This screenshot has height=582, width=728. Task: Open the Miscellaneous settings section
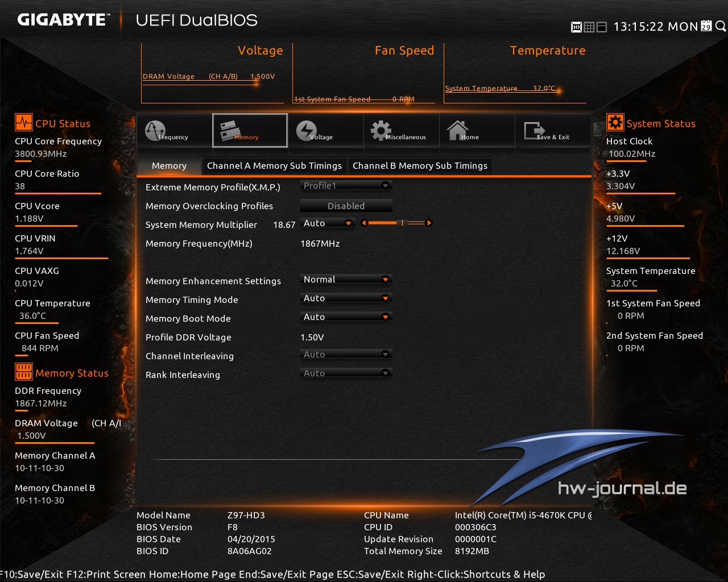coord(400,130)
